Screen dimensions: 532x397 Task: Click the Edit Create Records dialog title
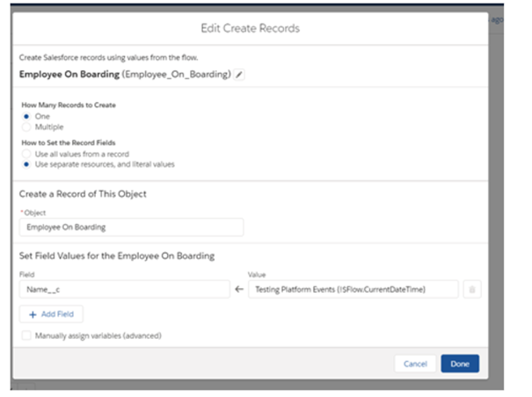tap(259, 28)
